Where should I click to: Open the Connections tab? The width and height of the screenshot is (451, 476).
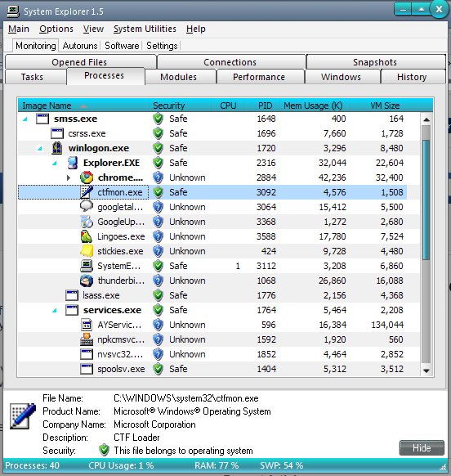pyautogui.click(x=230, y=62)
